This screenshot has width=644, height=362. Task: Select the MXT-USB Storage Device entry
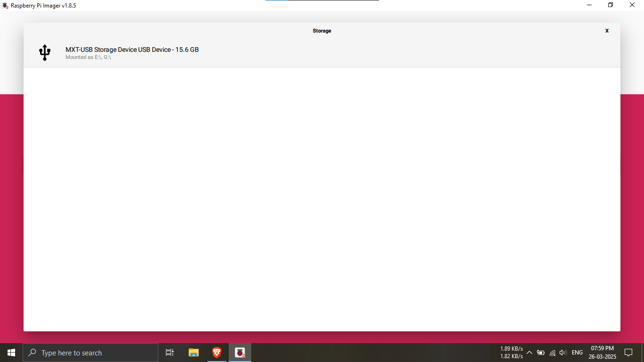pos(132,49)
